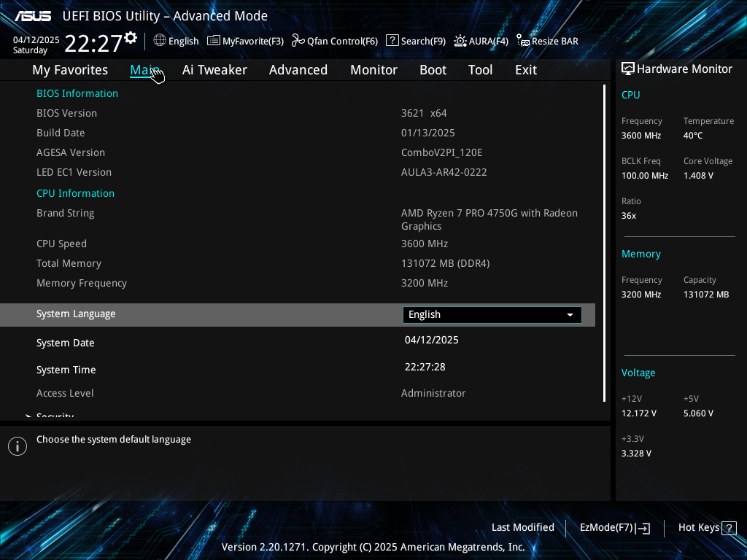Click Access Level value Administrator
747x560 pixels.
(x=433, y=393)
